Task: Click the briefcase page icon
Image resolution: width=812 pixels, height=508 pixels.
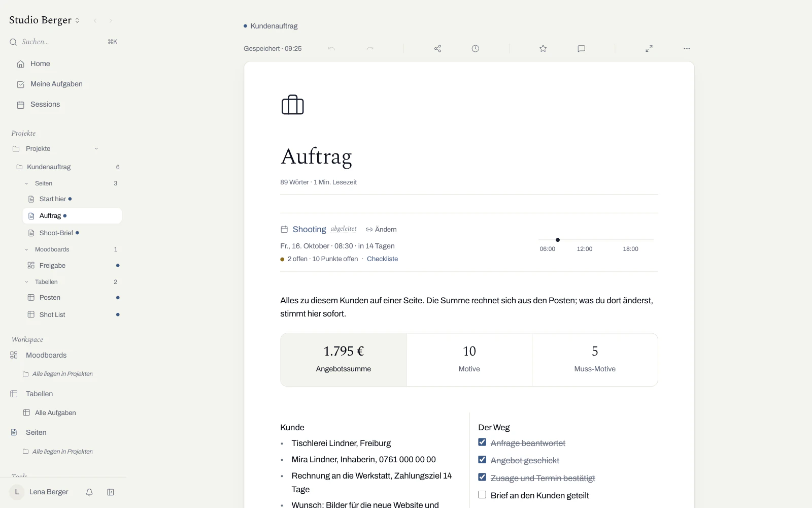Action: 292,105
